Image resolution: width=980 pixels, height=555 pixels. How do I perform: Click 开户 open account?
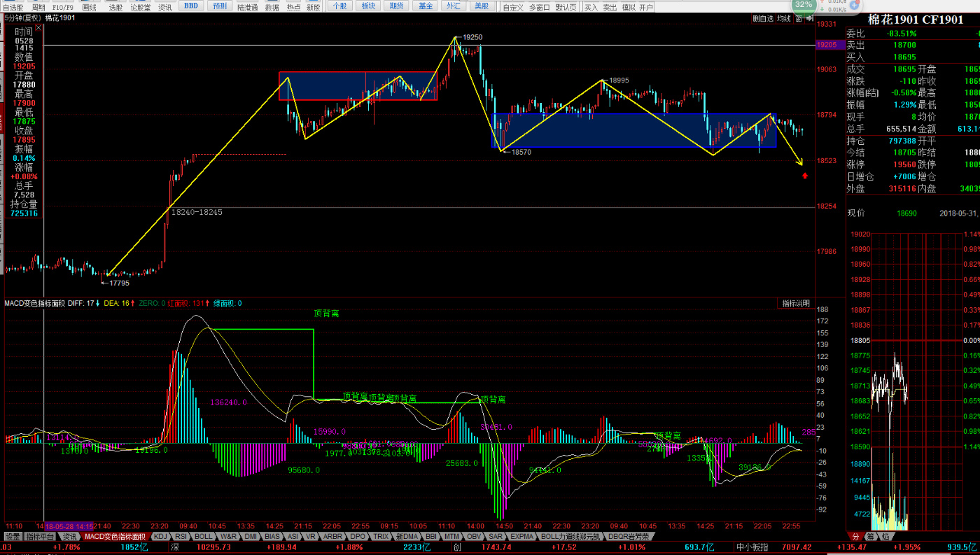point(647,7)
